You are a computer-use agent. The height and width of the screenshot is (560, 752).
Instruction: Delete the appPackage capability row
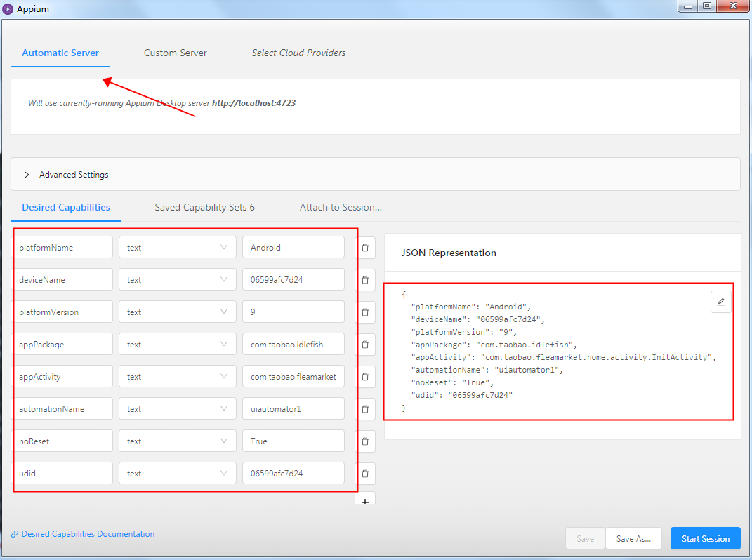click(x=365, y=345)
